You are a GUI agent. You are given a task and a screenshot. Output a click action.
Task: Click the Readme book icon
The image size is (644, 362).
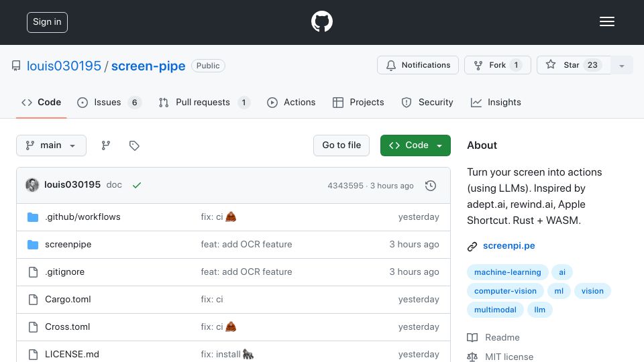[472, 337]
